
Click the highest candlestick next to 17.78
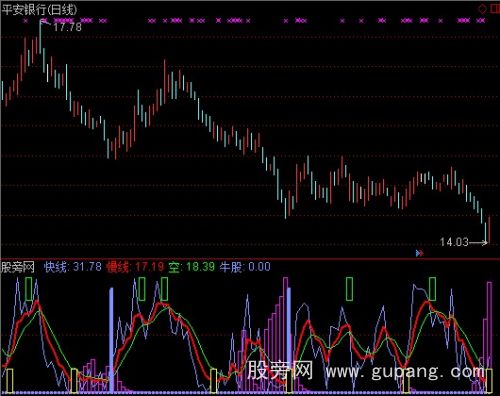point(40,37)
